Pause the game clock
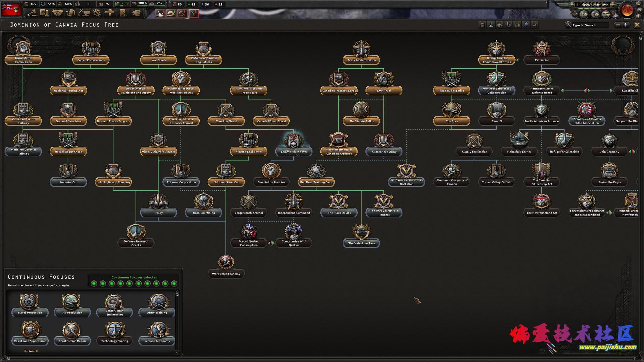This screenshot has height=362, width=644. point(577,5)
